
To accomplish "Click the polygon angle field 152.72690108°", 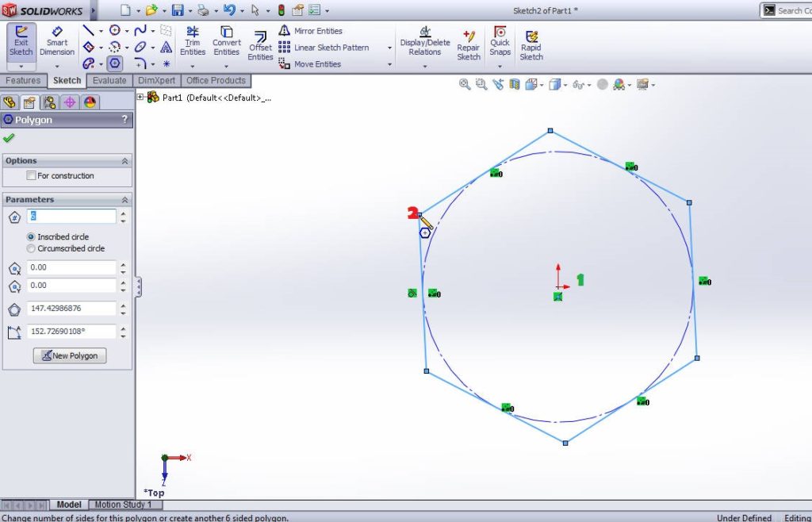I will point(71,332).
